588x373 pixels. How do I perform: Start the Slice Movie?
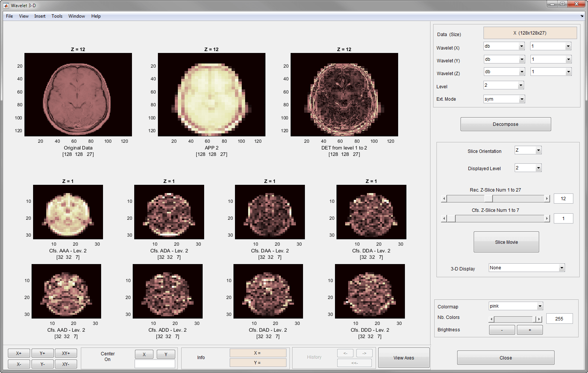coord(506,242)
